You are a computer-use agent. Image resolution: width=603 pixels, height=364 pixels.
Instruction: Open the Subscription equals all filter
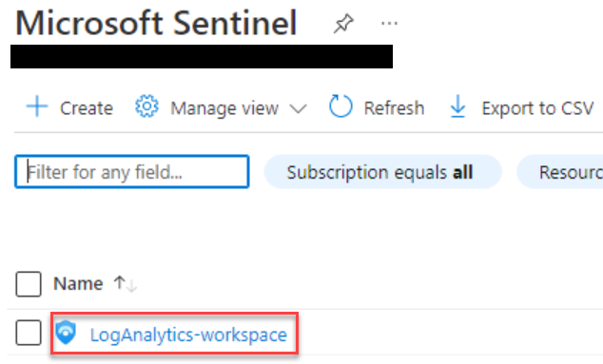pos(382,172)
